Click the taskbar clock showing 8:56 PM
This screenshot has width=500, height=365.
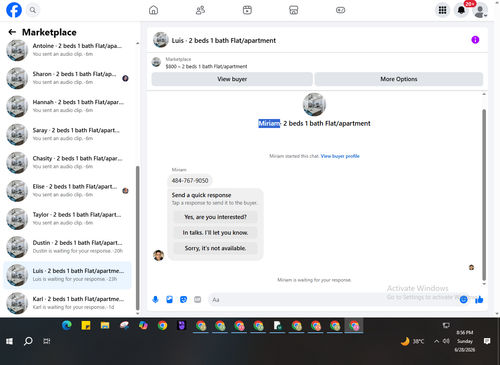click(465, 341)
